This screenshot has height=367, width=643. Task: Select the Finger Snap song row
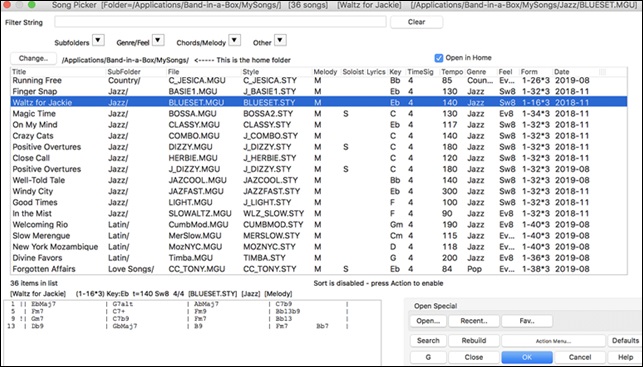click(319, 91)
